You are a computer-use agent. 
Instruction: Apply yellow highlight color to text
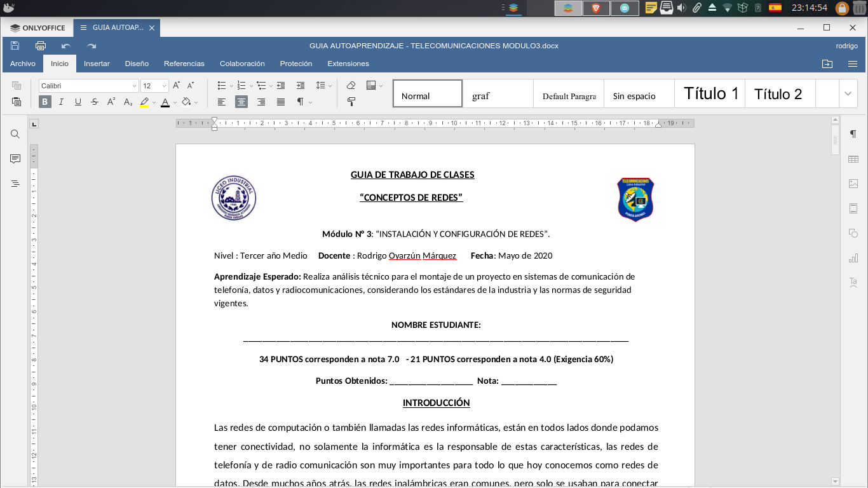pyautogui.click(x=144, y=102)
